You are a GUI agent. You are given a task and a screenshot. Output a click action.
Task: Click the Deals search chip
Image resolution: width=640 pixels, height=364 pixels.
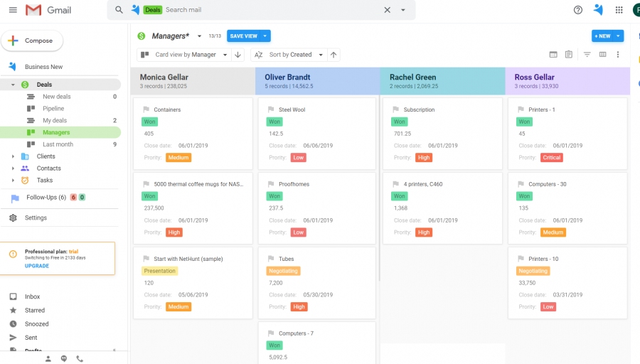tap(153, 10)
